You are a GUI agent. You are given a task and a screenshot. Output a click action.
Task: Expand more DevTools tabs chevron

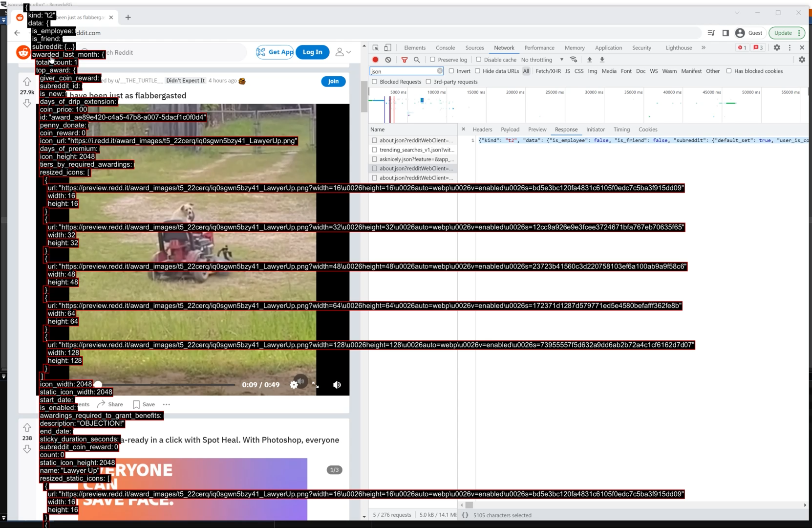pyautogui.click(x=704, y=48)
